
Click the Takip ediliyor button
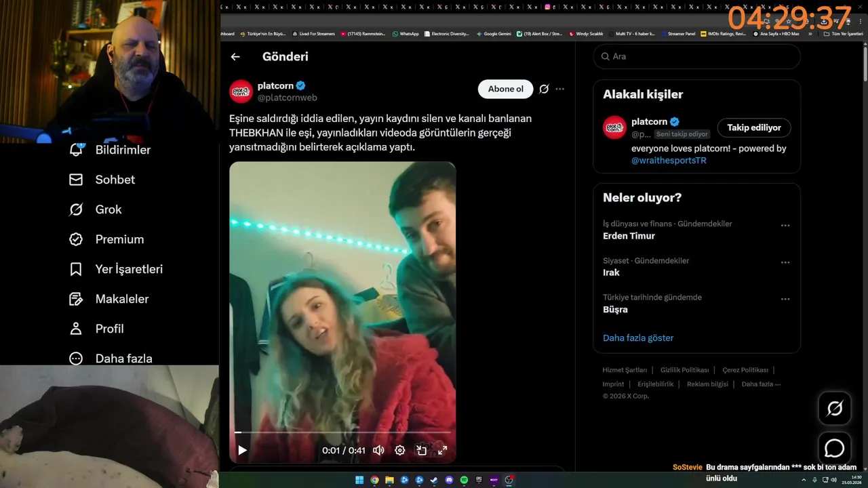point(754,127)
